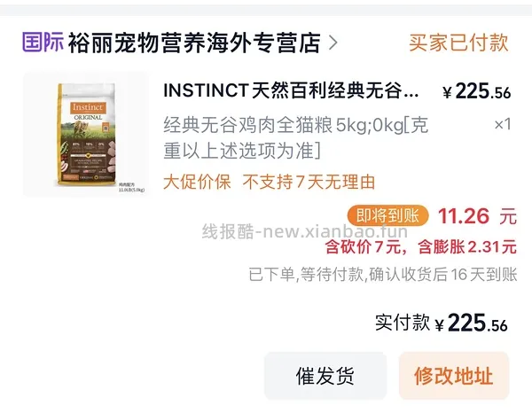Tap the ¥225.56 item price
532x413 pixels.
tap(476, 91)
